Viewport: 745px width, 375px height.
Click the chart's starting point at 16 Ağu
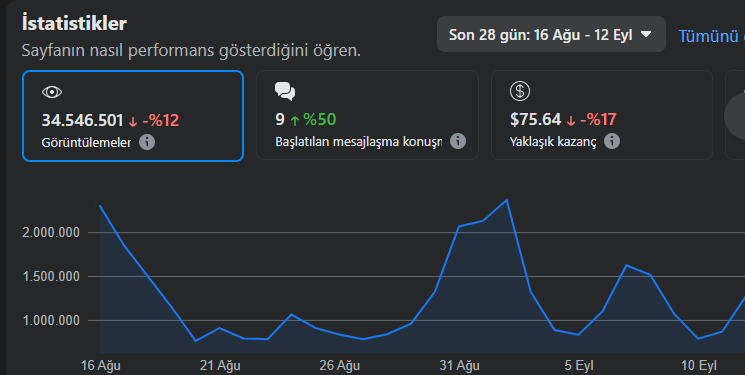[x=100, y=206]
